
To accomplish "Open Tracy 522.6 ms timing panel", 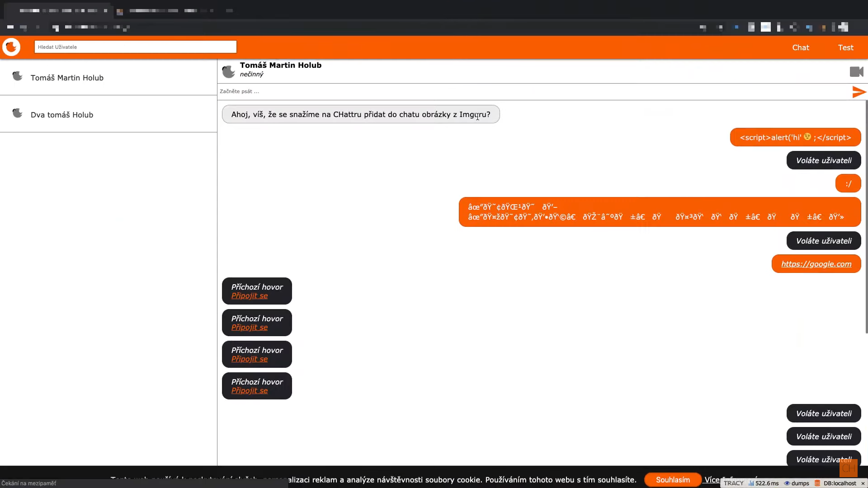I will (764, 483).
